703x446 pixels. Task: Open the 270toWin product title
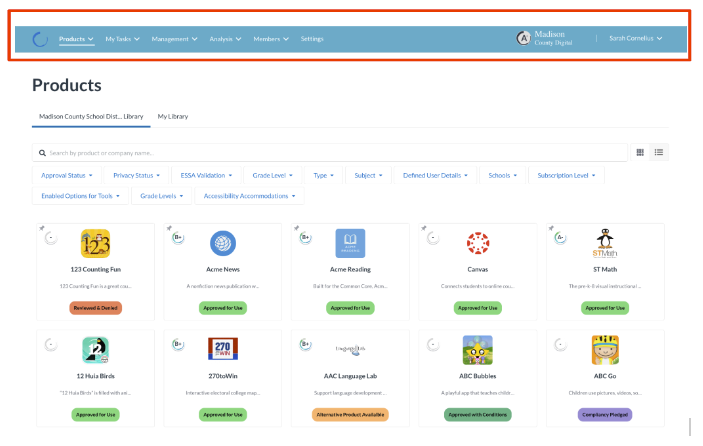223,376
